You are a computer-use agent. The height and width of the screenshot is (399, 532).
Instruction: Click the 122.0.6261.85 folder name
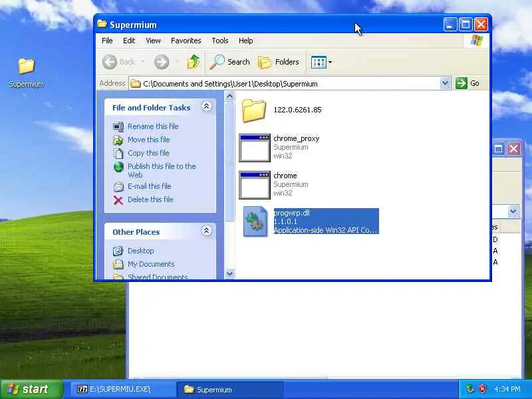coord(297,110)
